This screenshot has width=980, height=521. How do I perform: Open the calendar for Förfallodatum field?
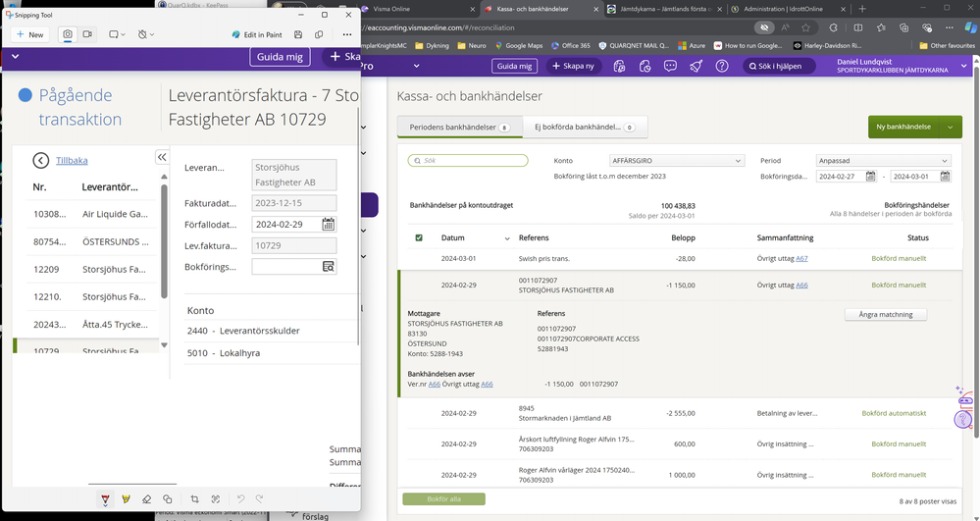(x=328, y=224)
